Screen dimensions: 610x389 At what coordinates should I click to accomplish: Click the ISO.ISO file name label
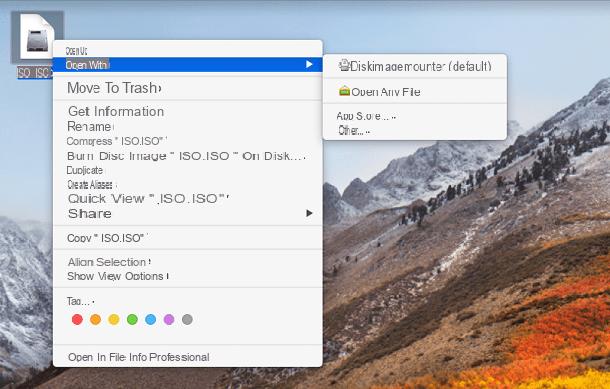tap(35, 72)
